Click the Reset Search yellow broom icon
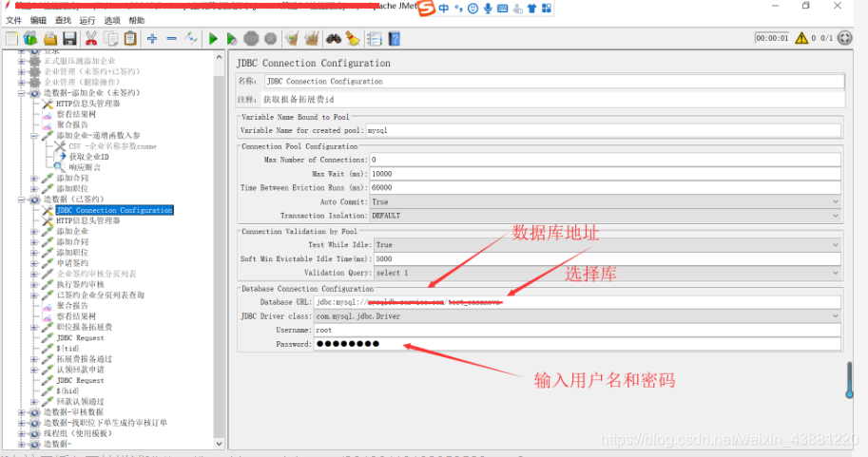The image size is (868, 457). tap(353, 38)
